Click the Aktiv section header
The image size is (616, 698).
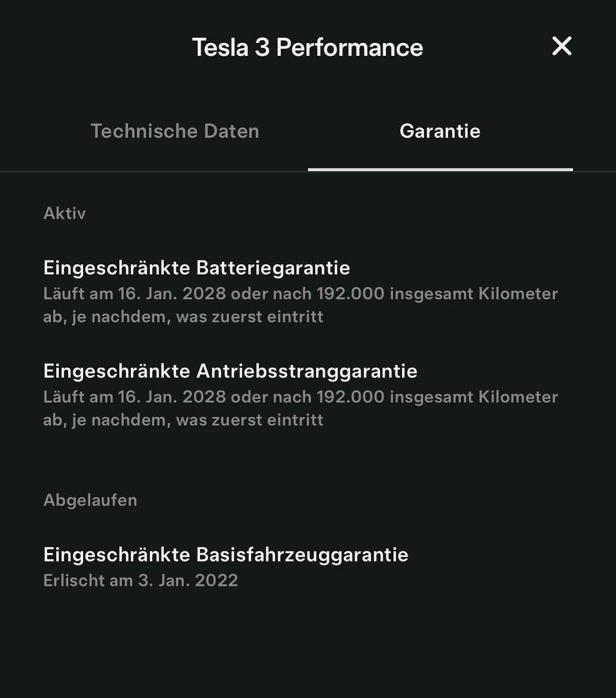[64, 213]
